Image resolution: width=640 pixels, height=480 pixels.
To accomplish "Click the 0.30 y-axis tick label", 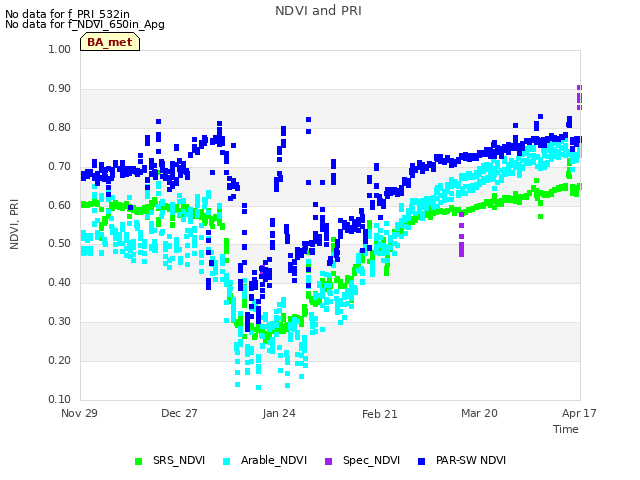I will (x=60, y=322).
